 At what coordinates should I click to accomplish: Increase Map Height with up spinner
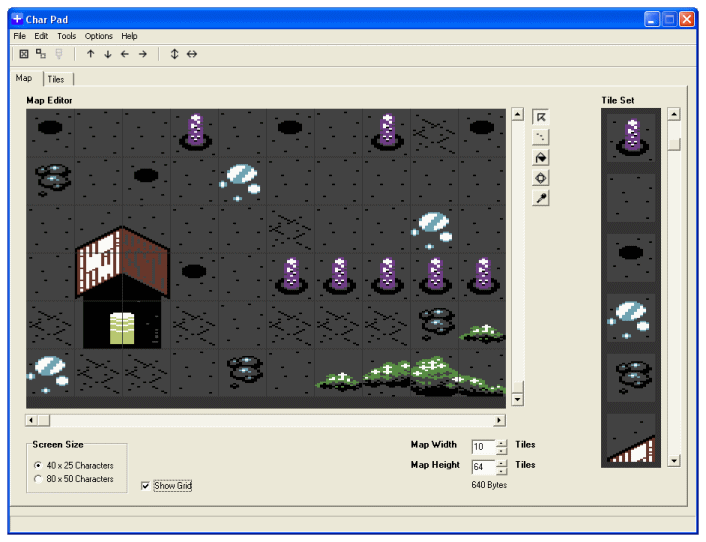tap(501, 463)
